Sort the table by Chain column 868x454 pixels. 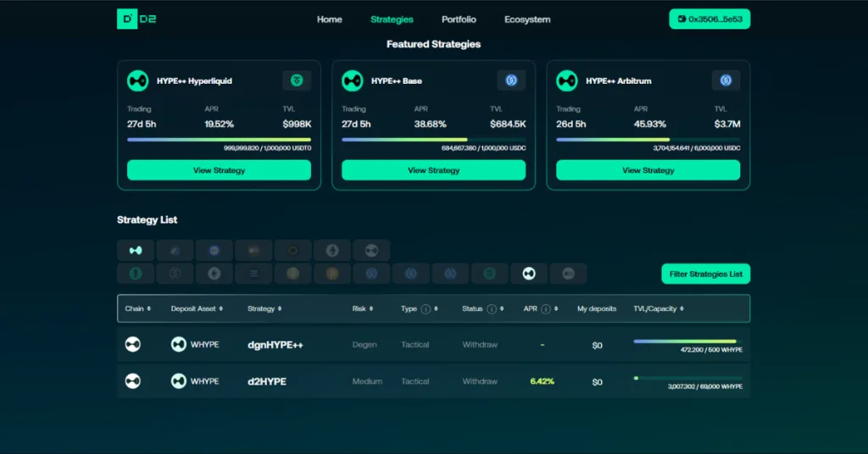(138, 308)
